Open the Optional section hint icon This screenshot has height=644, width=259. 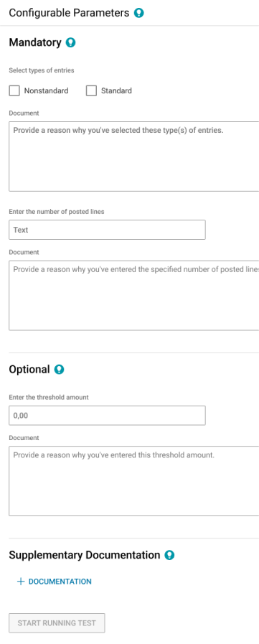coord(59,370)
